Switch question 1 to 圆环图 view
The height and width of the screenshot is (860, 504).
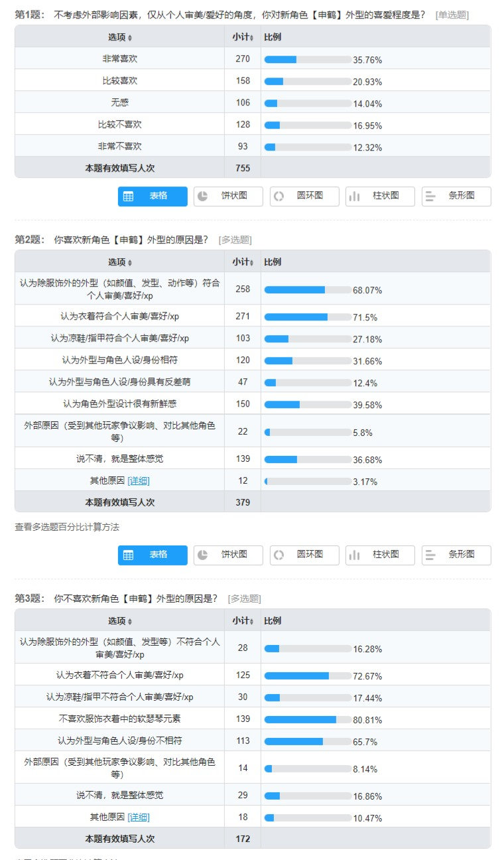click(304, 196)
